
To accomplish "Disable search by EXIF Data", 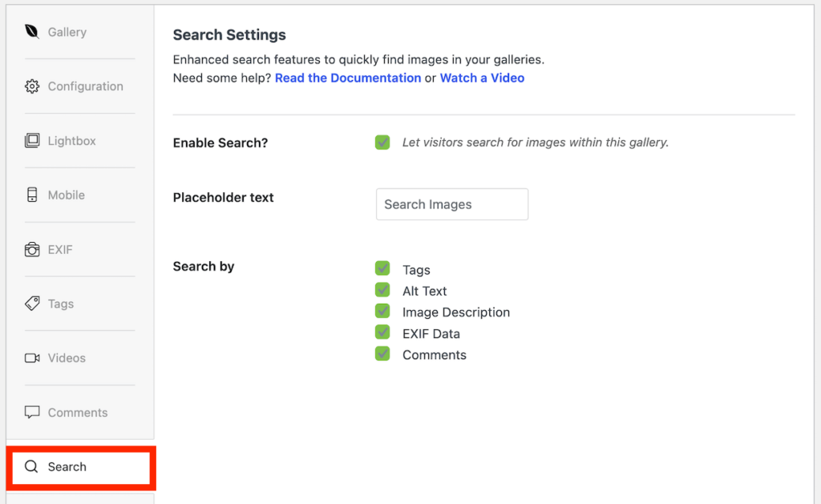I will [x=382, y=333].
